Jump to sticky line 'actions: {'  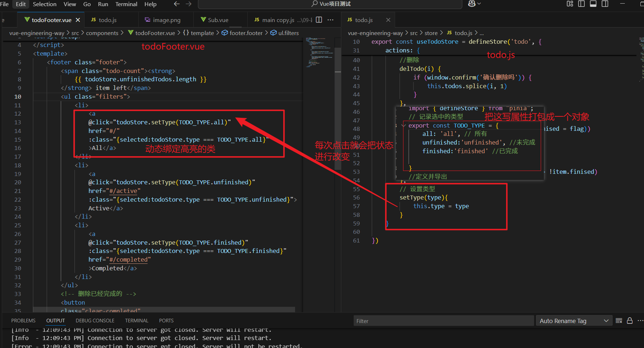(x=403, y=50)
